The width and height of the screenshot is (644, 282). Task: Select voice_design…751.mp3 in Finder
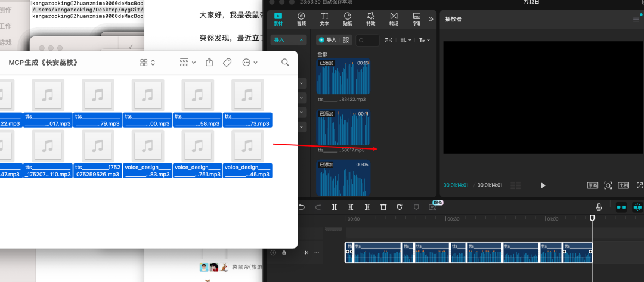tap(197, 154)
